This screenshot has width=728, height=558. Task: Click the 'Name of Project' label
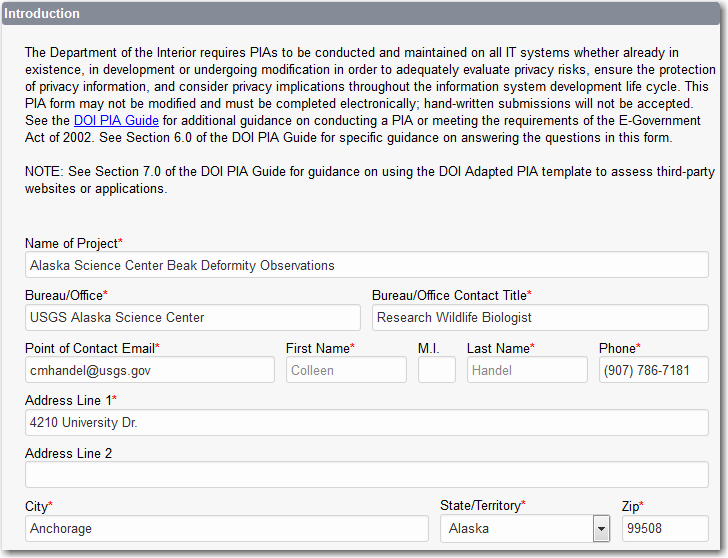(x=74, y=243)
